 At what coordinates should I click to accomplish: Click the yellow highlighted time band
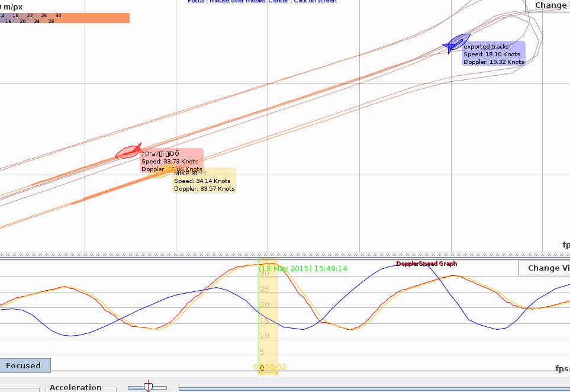click(x=269, y=320)
